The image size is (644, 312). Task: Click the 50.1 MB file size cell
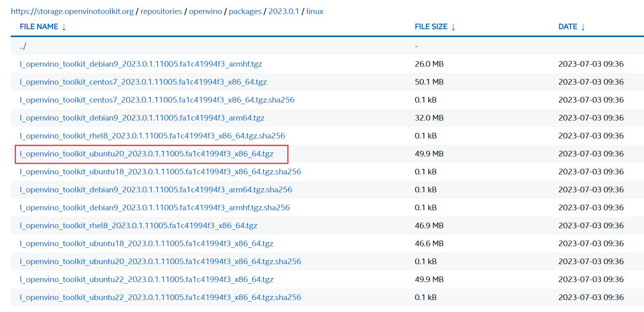point(429,82)
